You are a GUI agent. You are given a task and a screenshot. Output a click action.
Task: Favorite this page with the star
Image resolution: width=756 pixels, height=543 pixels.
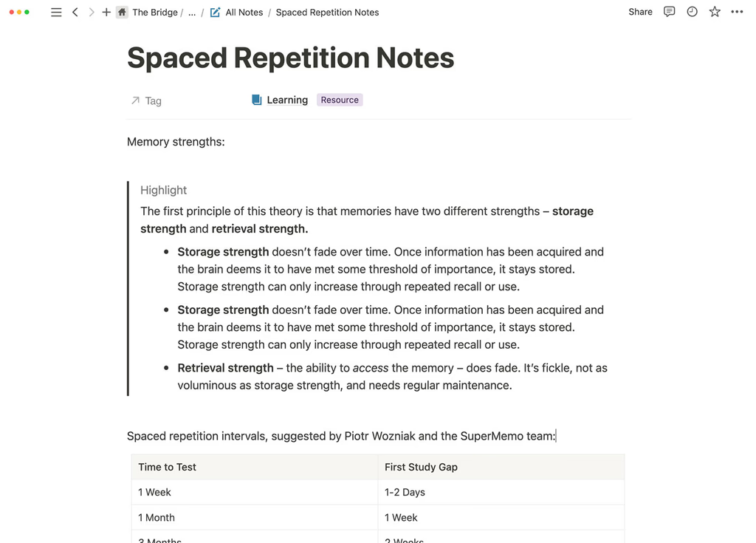coord(715,12)
